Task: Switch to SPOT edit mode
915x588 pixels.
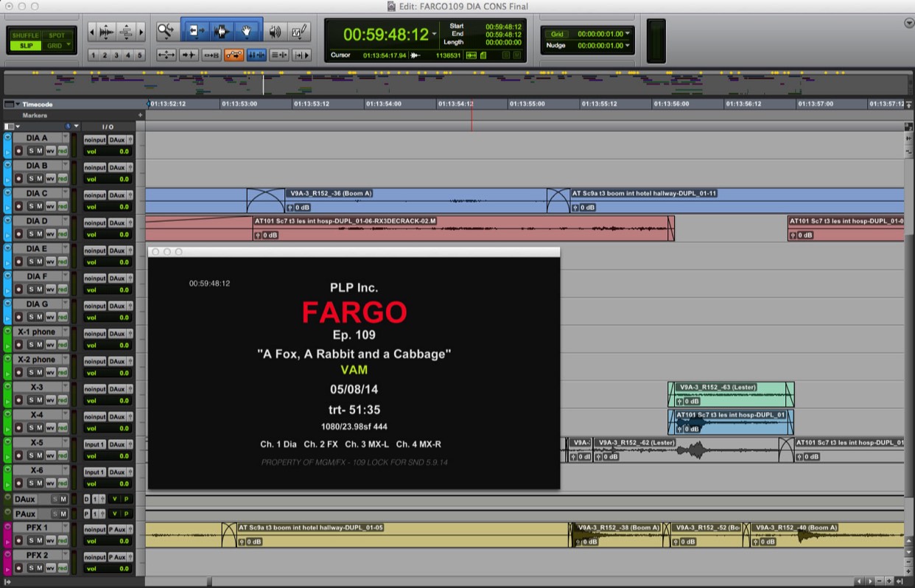Action: point(57,35)
